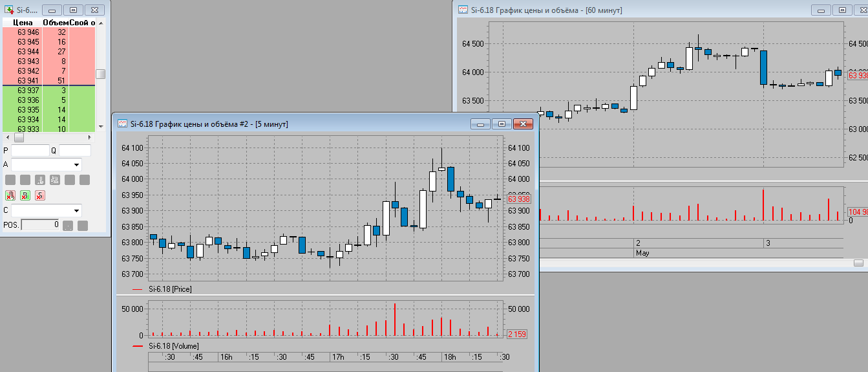Click the order book scroll right arrow
This screenshot has height=372, width=868.
89,137
